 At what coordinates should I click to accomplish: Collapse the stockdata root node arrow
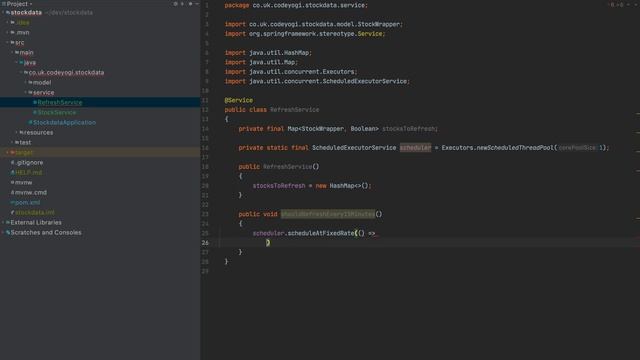pos(3,13)
